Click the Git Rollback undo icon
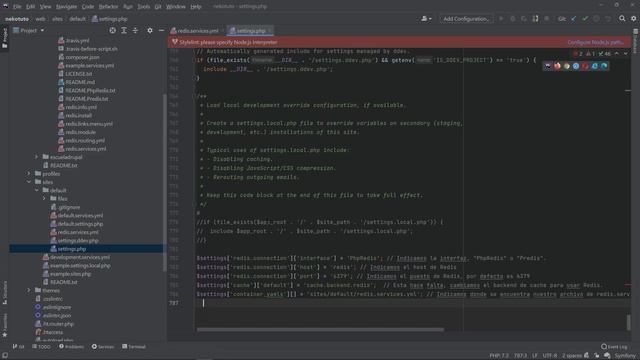 pos(608,19)
